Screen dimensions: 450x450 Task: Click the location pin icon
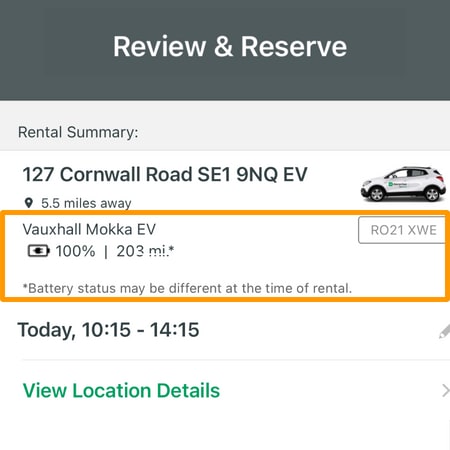(29, 203)
